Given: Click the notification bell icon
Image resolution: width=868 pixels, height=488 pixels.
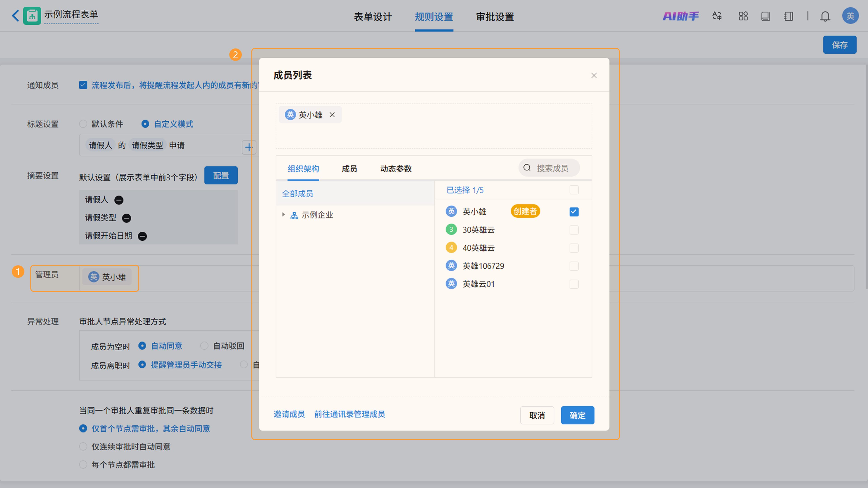Looking at the screenshot, I should tap(825, 16).
